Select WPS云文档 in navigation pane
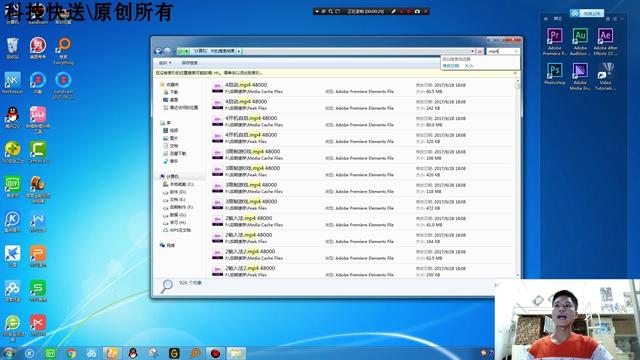 [x=177, y=230]
